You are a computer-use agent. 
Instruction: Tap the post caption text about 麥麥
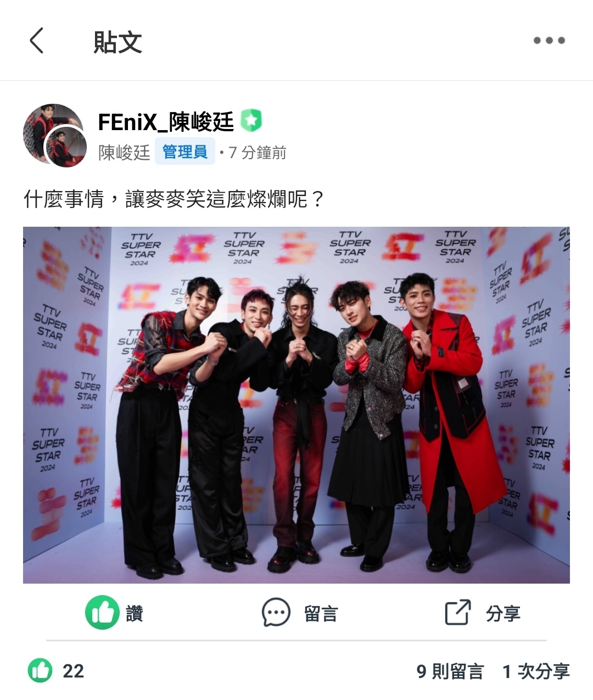175,199
